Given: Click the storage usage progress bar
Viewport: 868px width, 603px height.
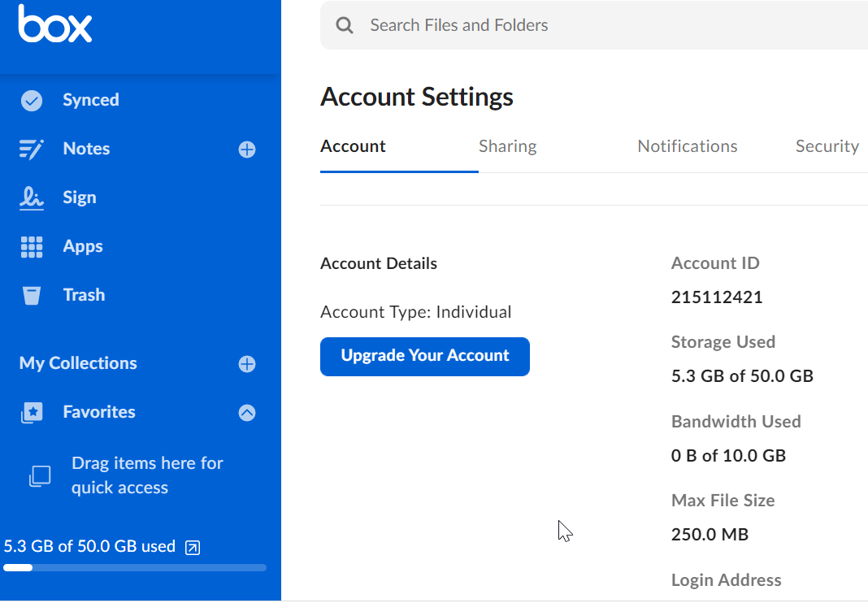Looking at the screenshot, I should pos(135,567).
